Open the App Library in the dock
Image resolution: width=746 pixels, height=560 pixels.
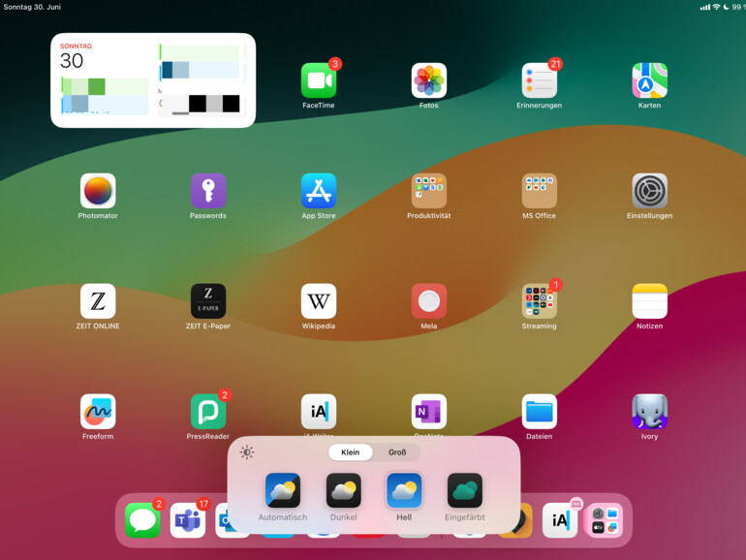pos(605,520)
